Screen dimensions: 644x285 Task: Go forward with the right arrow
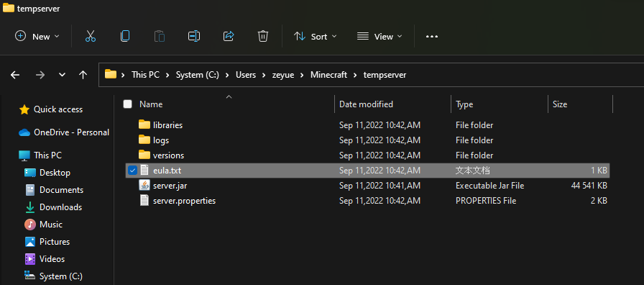pos(40,75)
